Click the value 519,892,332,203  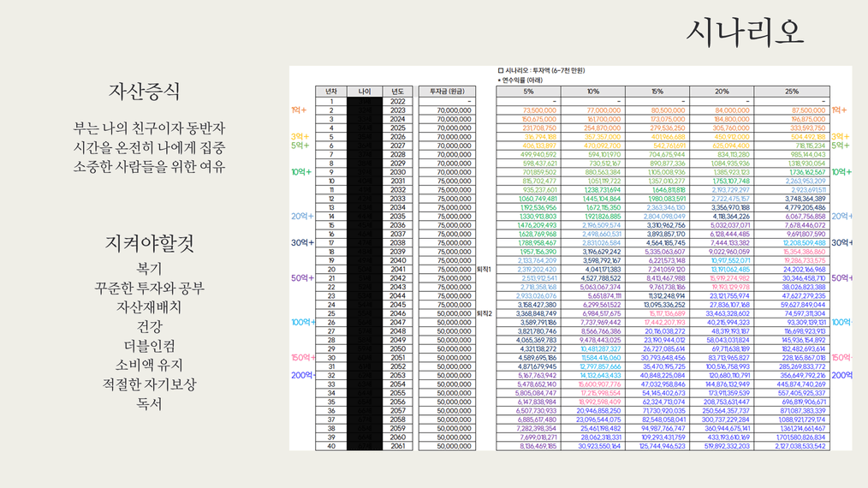727,446
